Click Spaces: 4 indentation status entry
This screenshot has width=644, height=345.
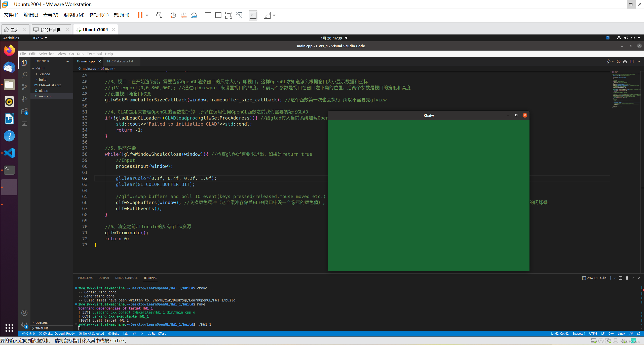pyautogui.click(x=579, y=334)
